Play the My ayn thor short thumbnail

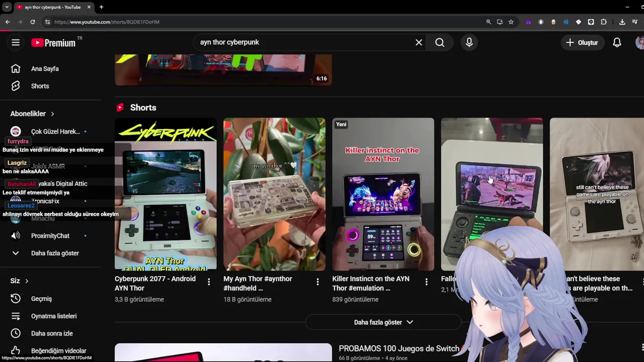274,194
